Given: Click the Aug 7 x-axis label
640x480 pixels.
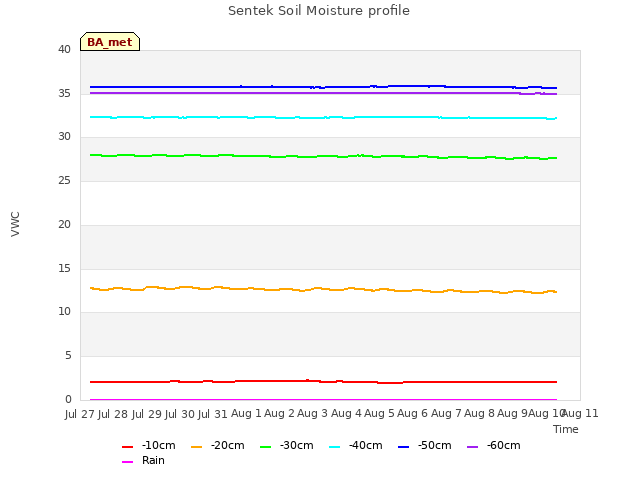Looking at the screenshot, I should coord(446,414).
